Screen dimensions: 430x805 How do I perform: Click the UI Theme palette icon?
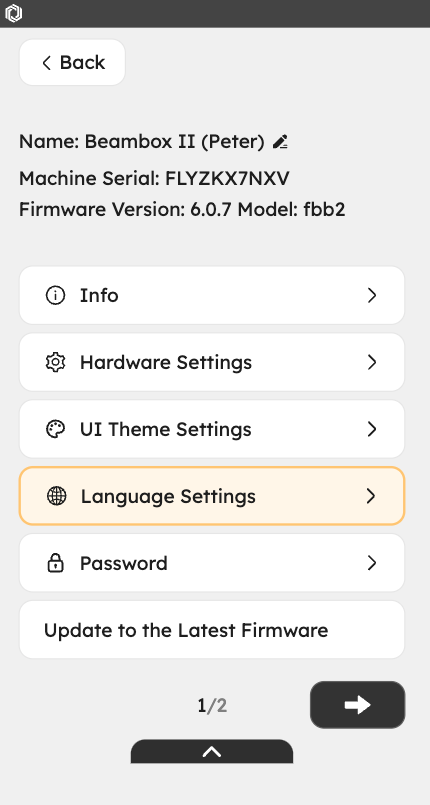(x=55, y=429)
